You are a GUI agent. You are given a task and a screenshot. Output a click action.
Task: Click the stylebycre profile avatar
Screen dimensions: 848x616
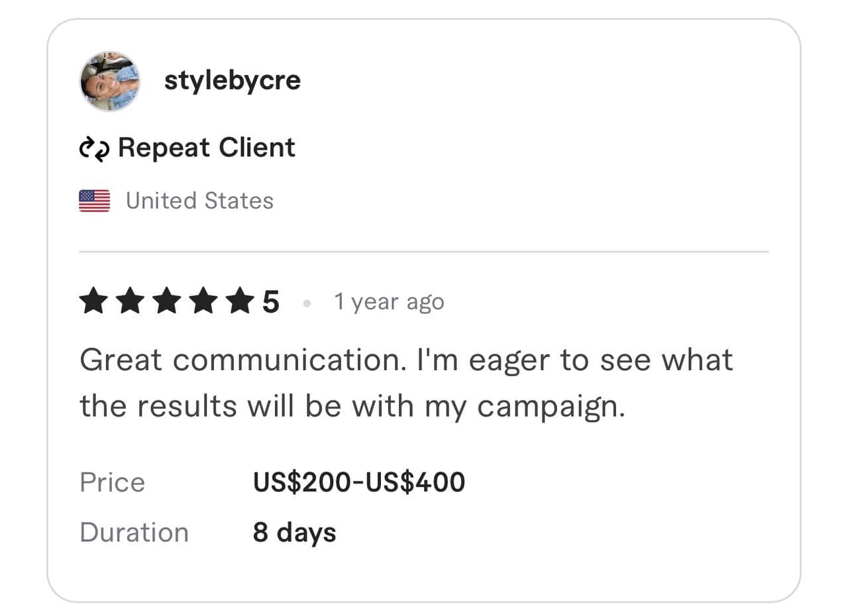(x=110, y=81)
